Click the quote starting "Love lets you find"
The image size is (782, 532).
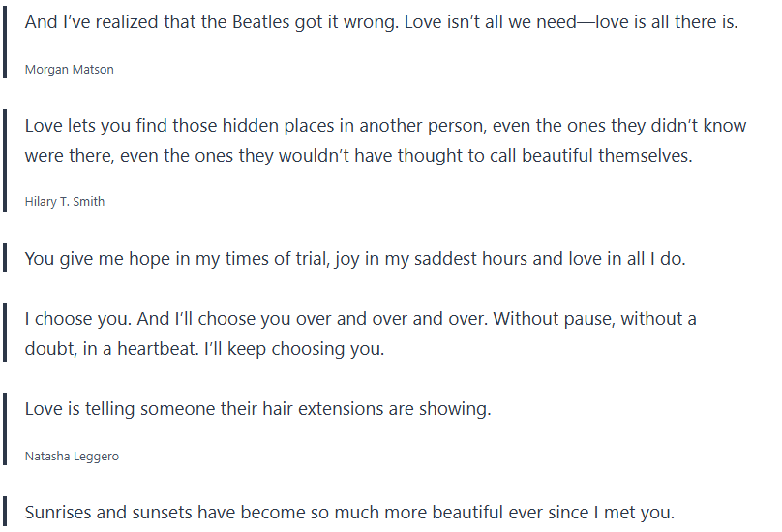pyautogui.click(x=387, y=126)
